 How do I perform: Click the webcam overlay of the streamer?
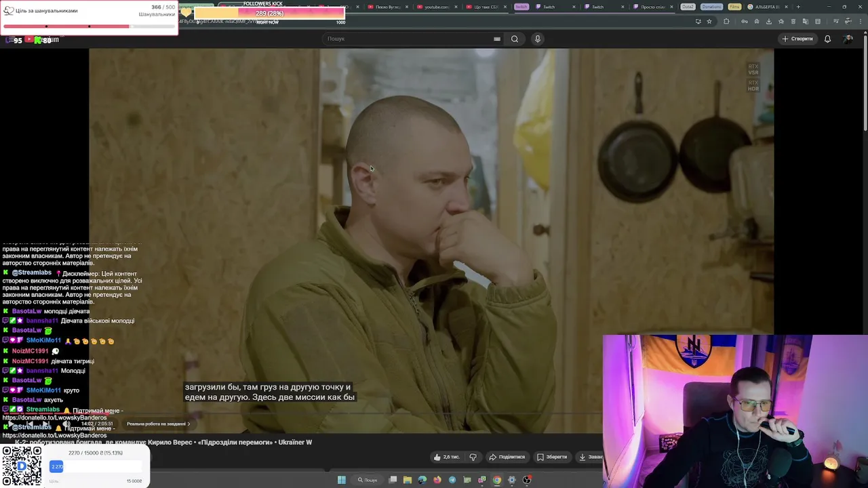(x=735, y=411)
